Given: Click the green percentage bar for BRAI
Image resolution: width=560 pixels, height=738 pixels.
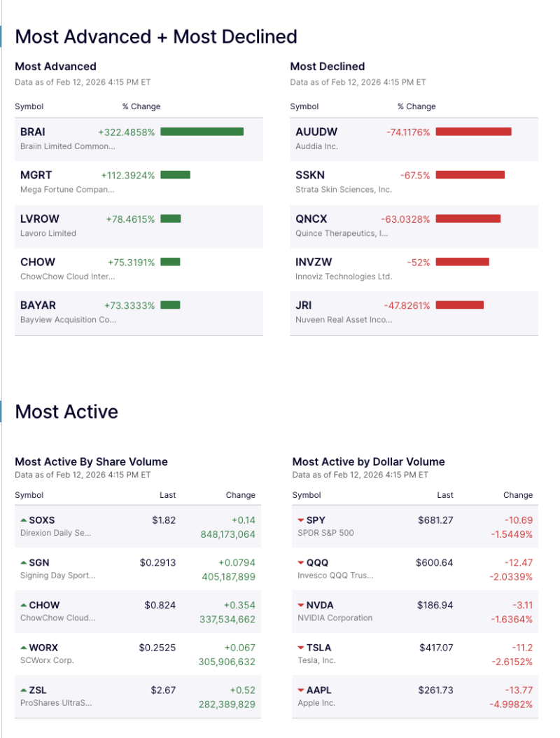Looking at the screenshot, I should click(x=201, y=131).
